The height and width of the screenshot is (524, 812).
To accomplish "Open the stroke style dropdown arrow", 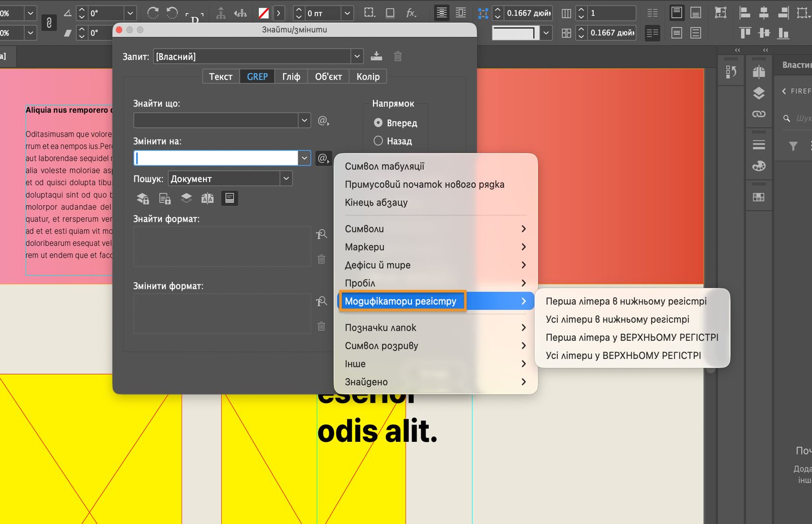I will click(546, 33).
